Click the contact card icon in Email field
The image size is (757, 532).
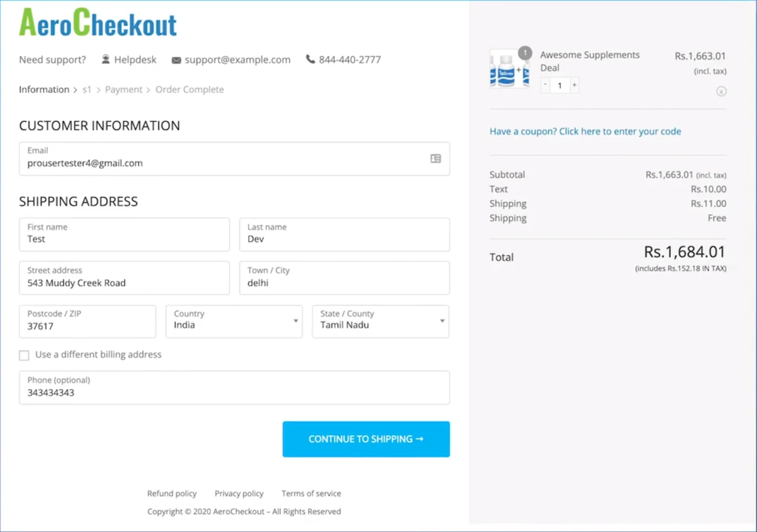click(x=435, y=159)
